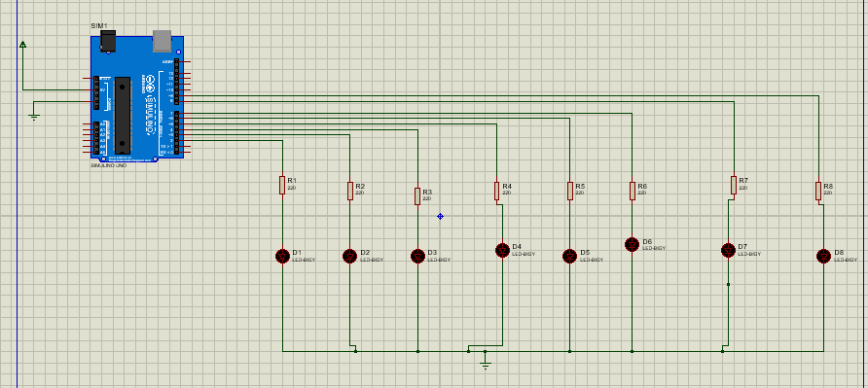Select LED D5 symbol
Image resolution: width=868 pixels, height=388 pixels.
click(569, 257)
